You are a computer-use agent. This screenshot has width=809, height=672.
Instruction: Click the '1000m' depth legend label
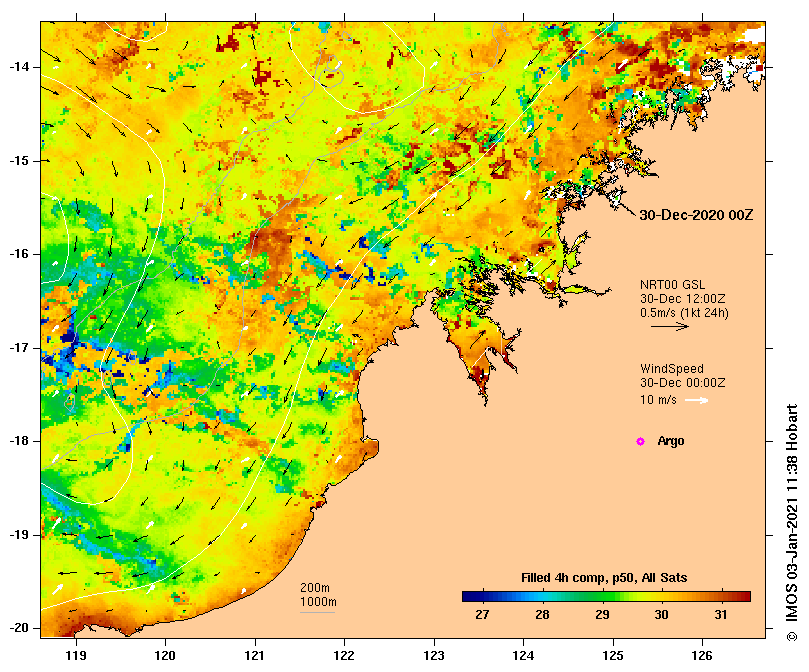[x=318, y=602]
